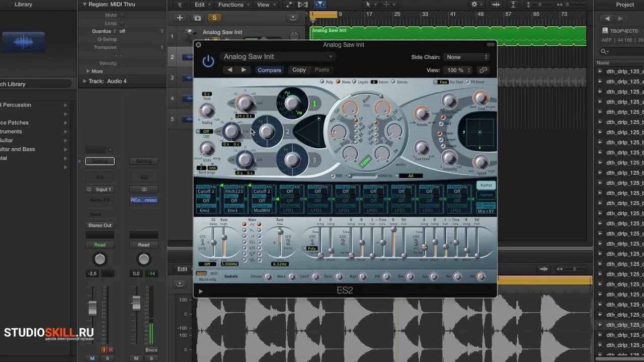Toggle the automation curve toolbar icon

coord(289,5)
